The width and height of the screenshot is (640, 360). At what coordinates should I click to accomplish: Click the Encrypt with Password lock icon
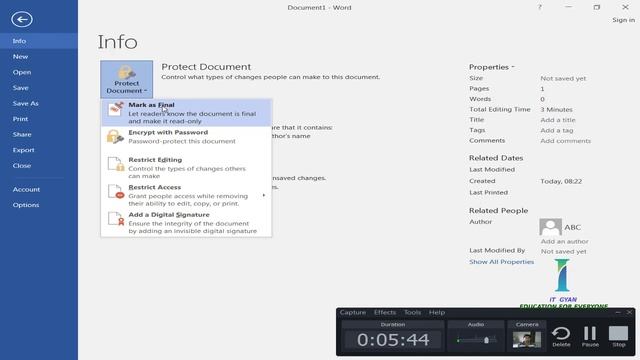[115, 137]
